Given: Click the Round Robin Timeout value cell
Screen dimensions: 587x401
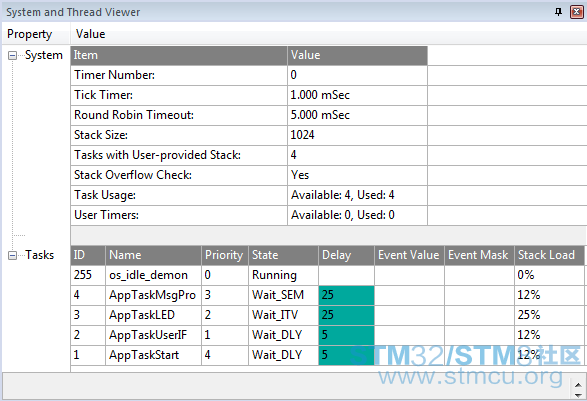Looking at the screenshot, I should click(357, 115).
